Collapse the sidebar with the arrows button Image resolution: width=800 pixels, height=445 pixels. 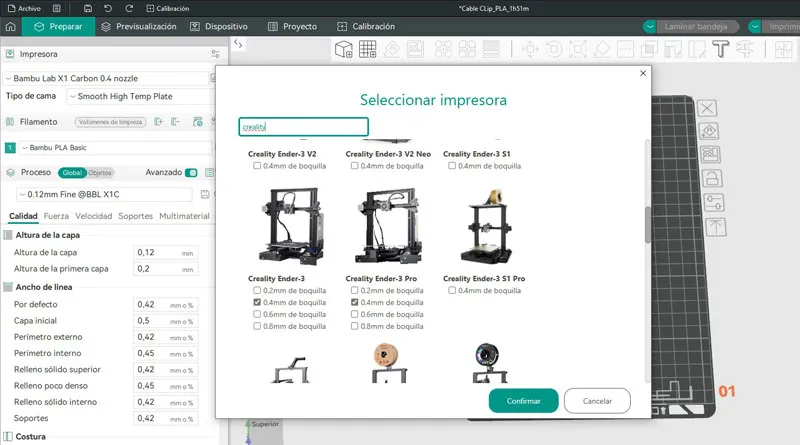(238, 44)
